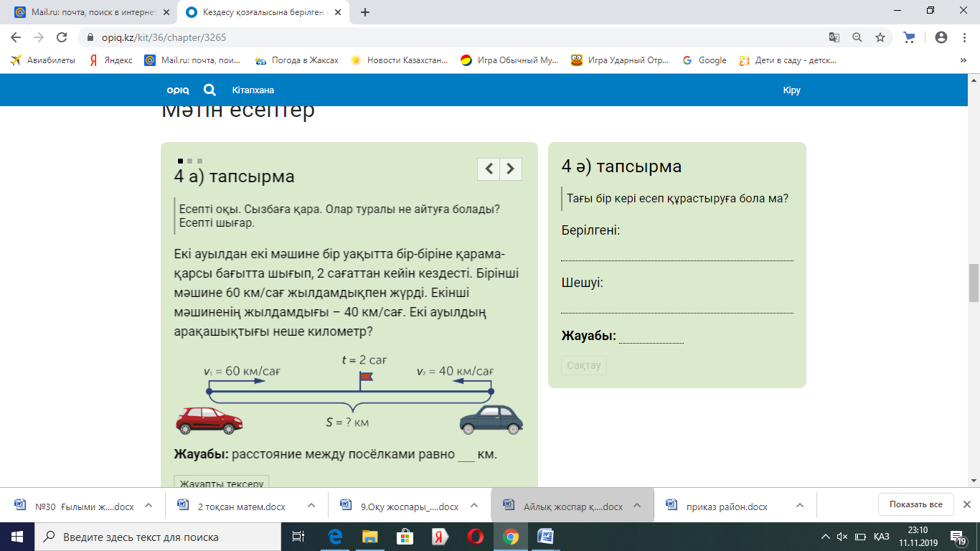This screenshot has width=980, height=551.
Task: Launch Microsoft Edge from the taskbar
Action: tap(335, 537)
